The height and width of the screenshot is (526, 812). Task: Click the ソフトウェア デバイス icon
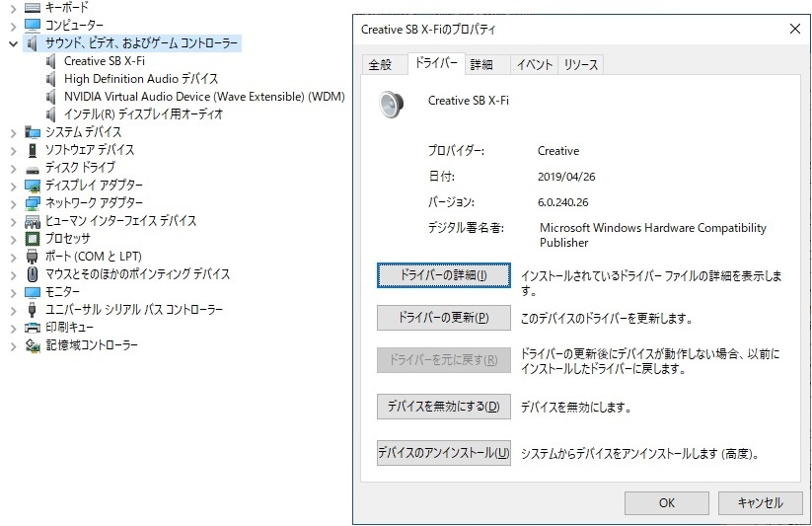[33, 150]
